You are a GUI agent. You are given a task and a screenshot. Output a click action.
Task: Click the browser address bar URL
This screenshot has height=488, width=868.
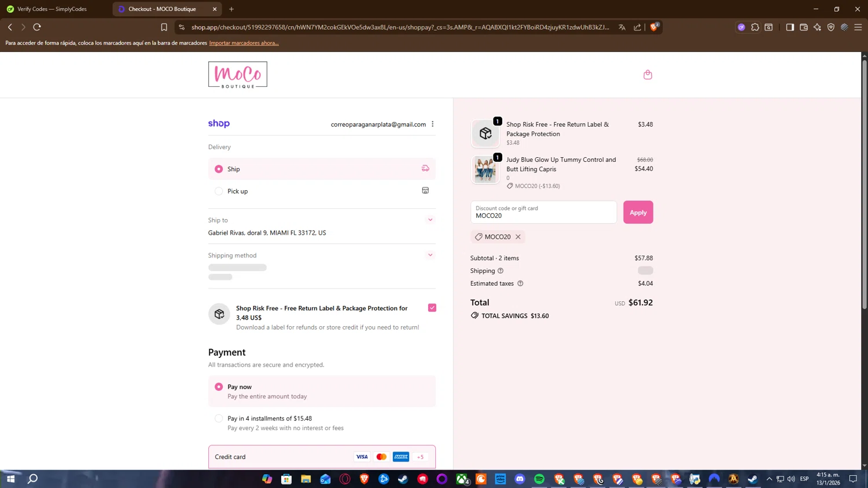400,27
